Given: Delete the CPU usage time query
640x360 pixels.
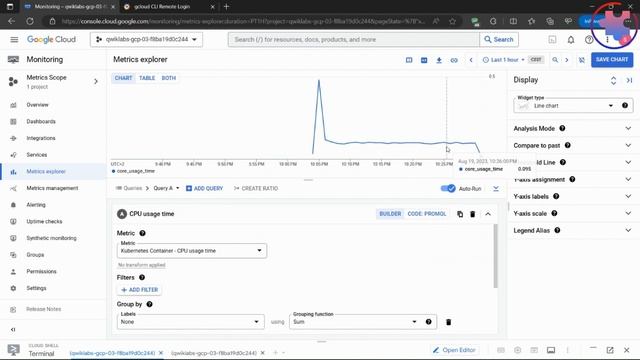Looking at the screenshot, I should (x=473, y=214).
